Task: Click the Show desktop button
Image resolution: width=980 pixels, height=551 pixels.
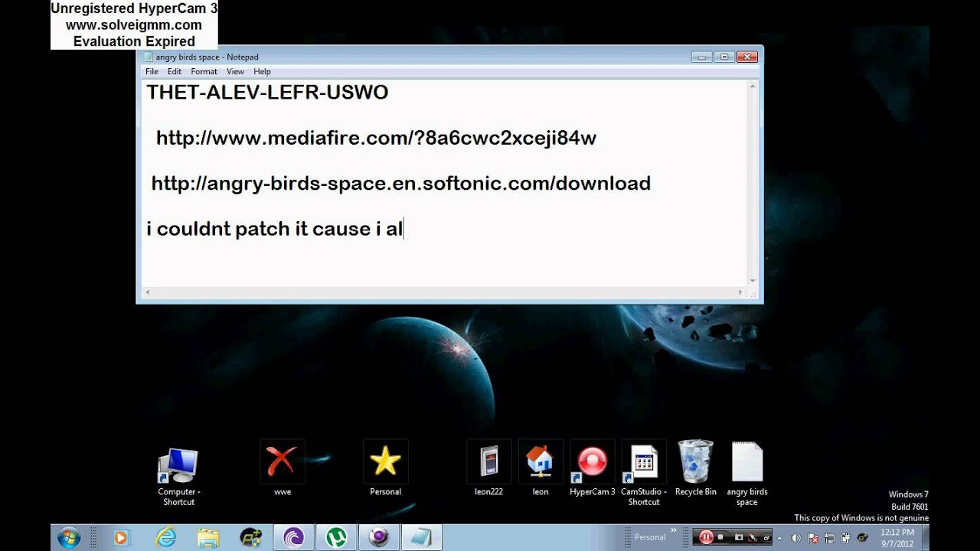Action: 926,538
